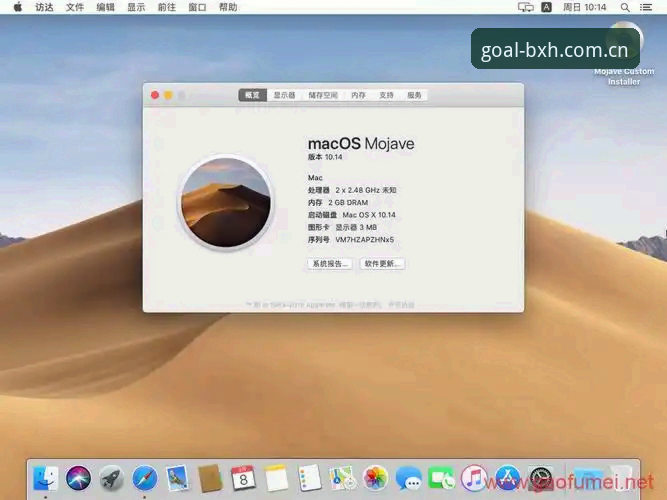This screenshot has width=667, height=500.
Task: Open Reminders list icon in Dock
Action: coord(309,478)
